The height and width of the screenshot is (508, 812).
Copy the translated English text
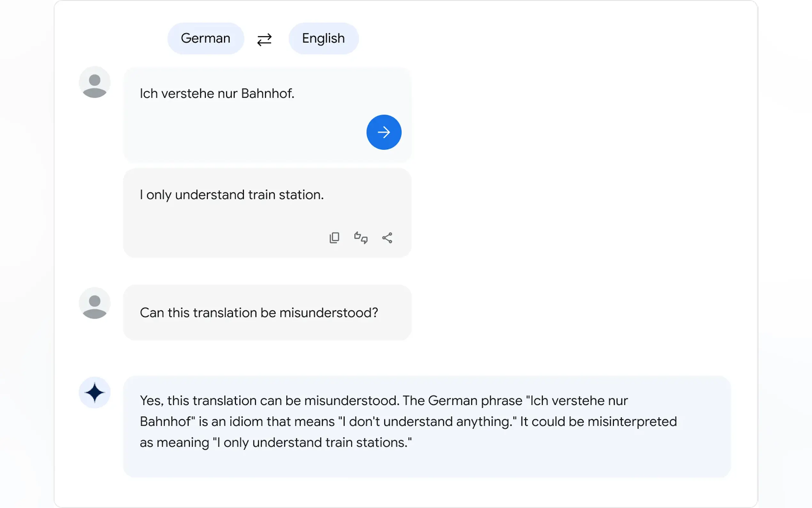[x=334, y=238]
